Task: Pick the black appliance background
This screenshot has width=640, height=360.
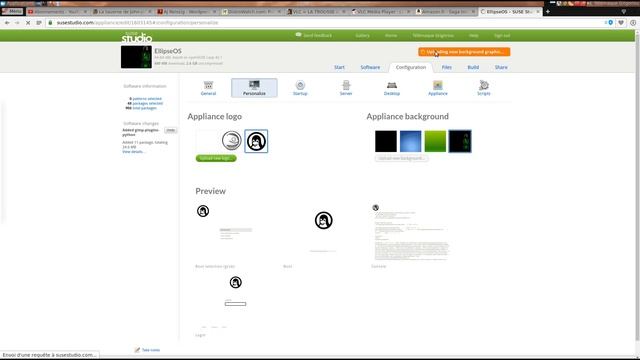Action: point(386,141)
